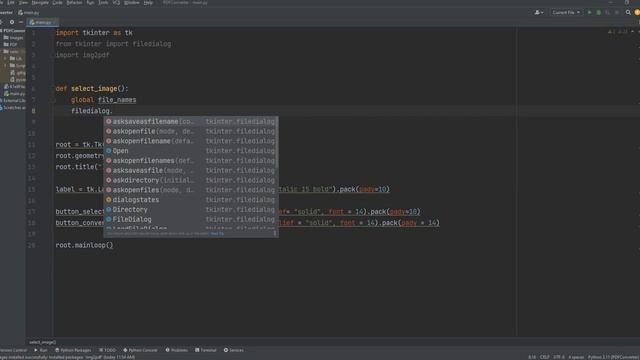Open the Code menu
640x360 pixels.
(58, 2)
